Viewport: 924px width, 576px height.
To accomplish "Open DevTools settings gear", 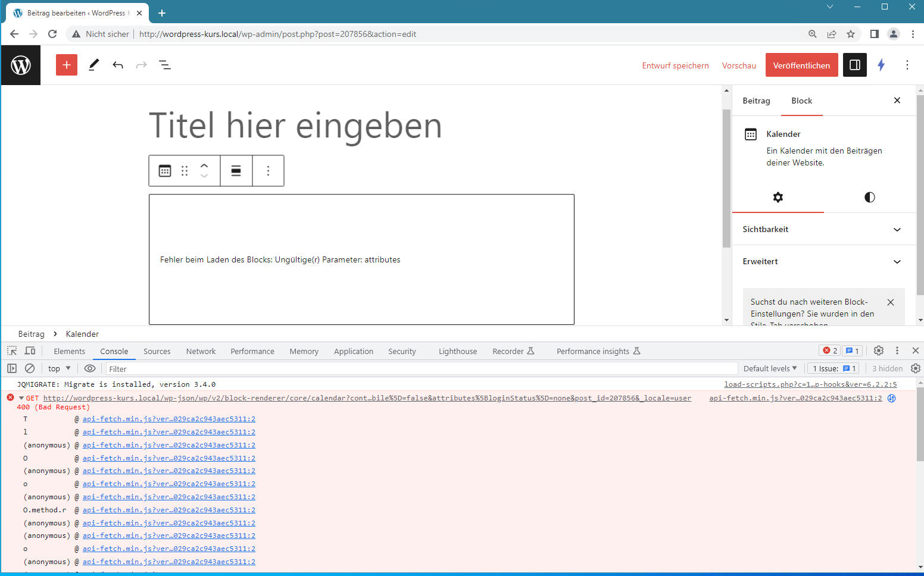I will (879, 350).
